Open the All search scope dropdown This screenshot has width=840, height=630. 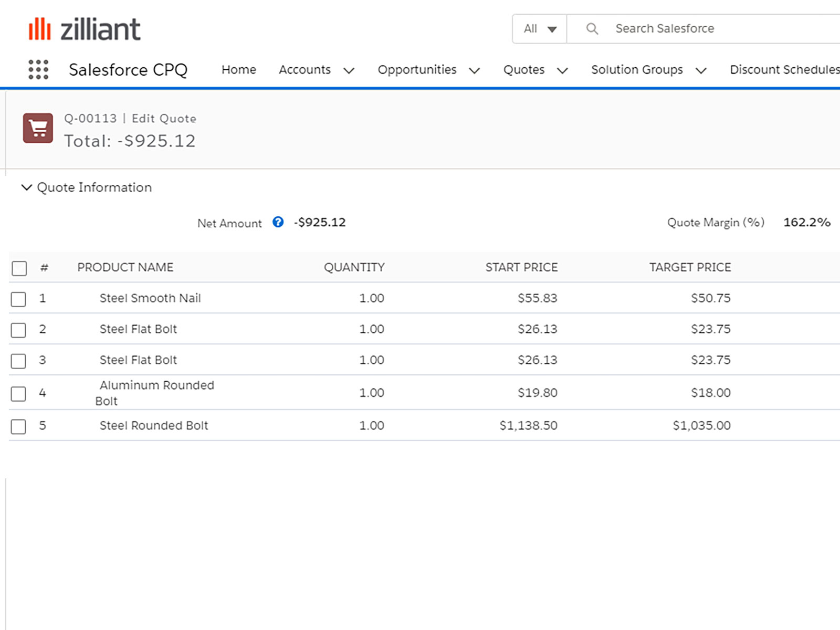[540, 28]
